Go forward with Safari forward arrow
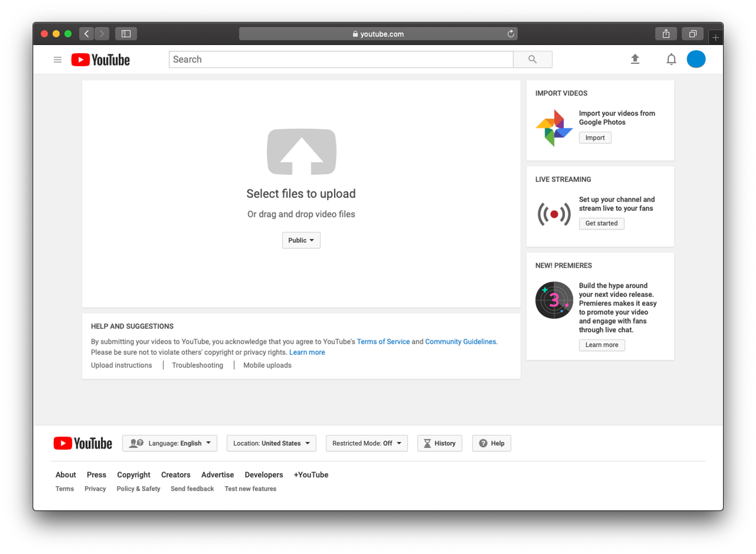Screen dimensions: 756x554 point(102,33)
